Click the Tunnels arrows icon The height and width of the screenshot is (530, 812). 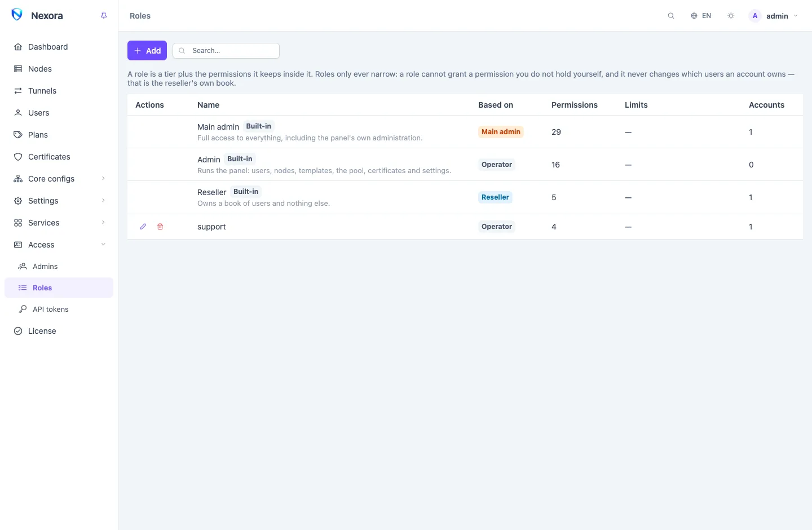point(18,91)
